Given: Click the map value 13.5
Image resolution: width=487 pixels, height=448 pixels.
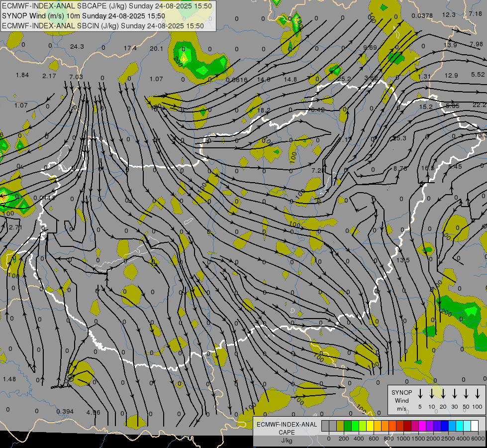Looking at the screenshot, I should pyautogui.click(x=403, y=260).
